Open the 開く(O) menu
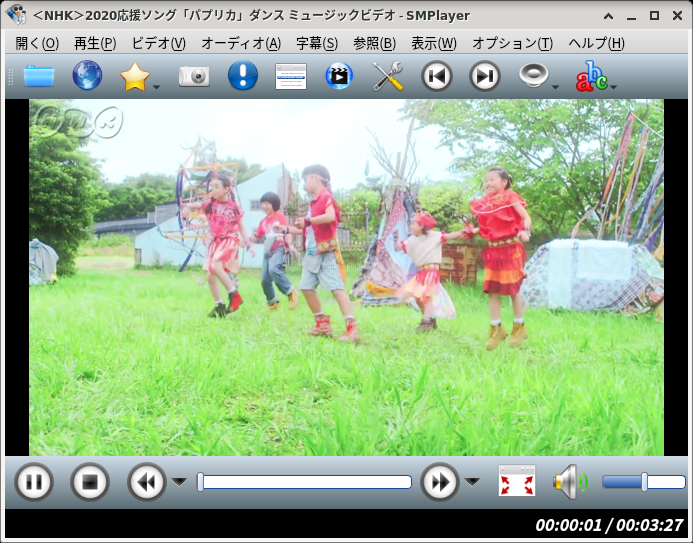This screenshot has height=543, width=693. [37, 43]
